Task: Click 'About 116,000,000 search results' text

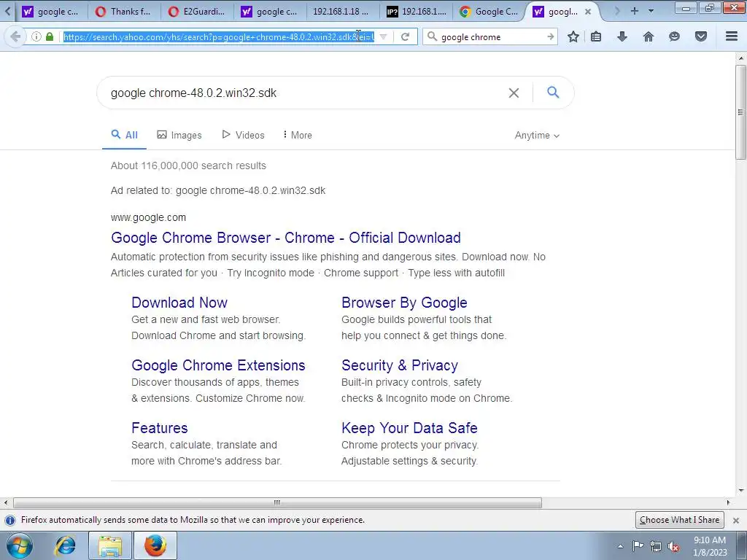Action: point(189,166)
